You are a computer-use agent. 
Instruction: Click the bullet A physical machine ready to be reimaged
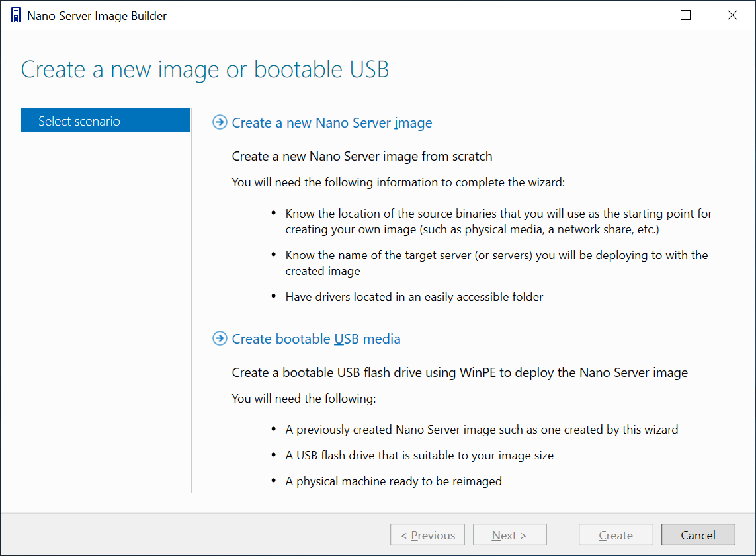point(394,481)
